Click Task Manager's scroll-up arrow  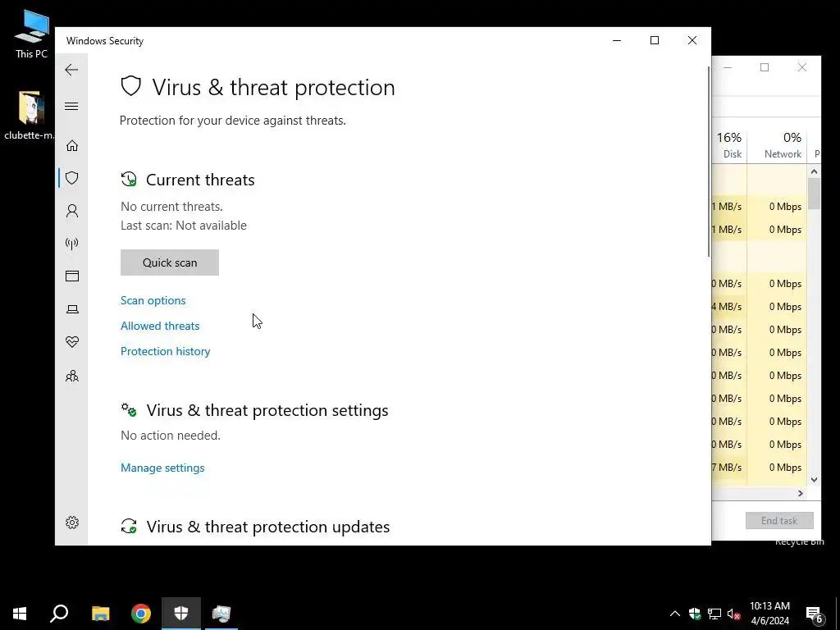tap(814, 172)
